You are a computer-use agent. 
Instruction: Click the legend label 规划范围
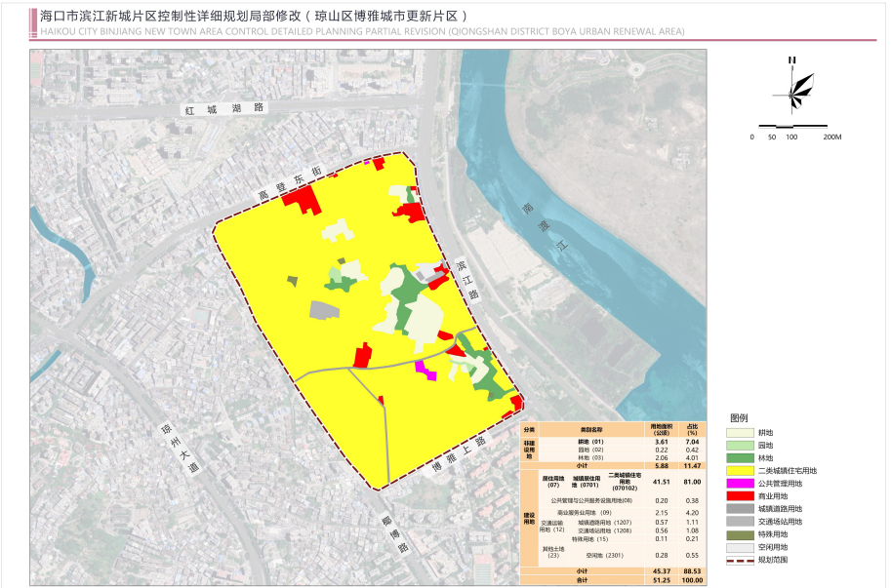[x=773, y=560]
